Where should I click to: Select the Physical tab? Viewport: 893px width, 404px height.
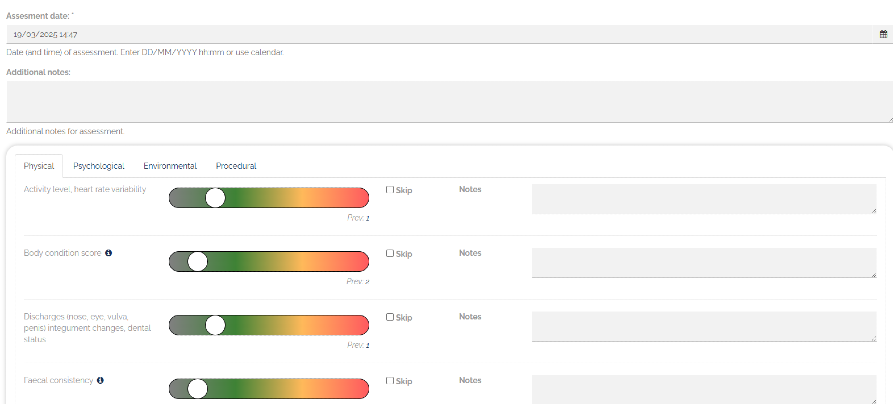(39, 166)
